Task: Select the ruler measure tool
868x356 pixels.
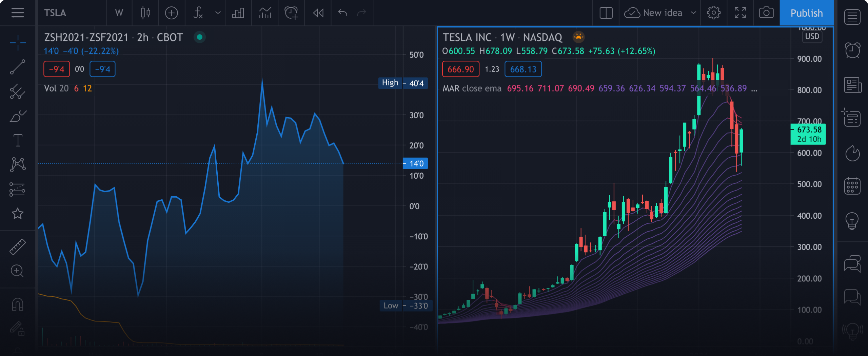Action: click(x=18, y=246)
